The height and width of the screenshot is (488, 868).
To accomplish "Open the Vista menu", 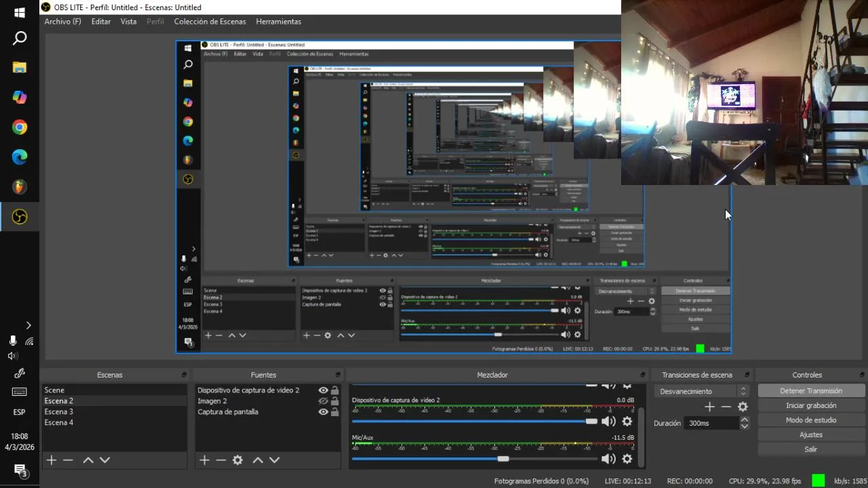I will point(129,22).
